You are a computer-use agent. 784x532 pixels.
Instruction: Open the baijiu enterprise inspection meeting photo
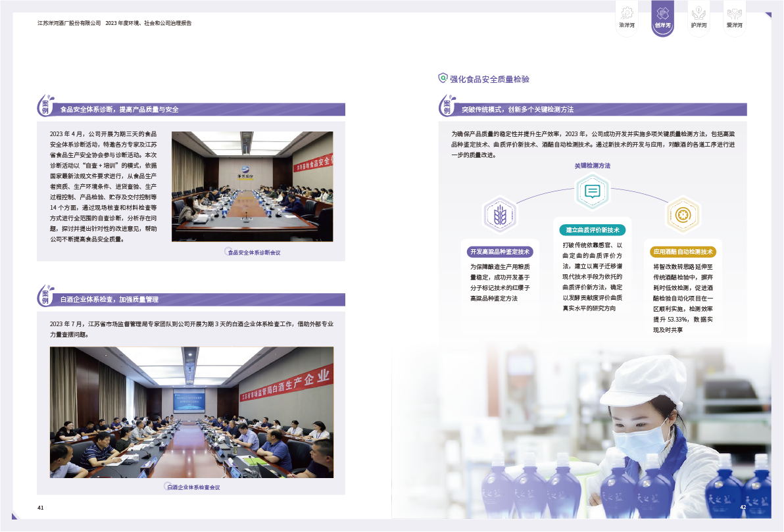coord(191,412)
